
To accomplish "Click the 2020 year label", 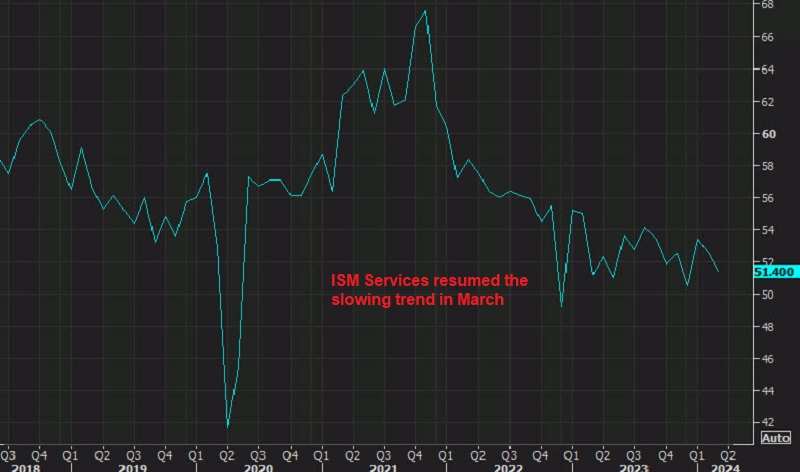I will [x=260, y=466].
